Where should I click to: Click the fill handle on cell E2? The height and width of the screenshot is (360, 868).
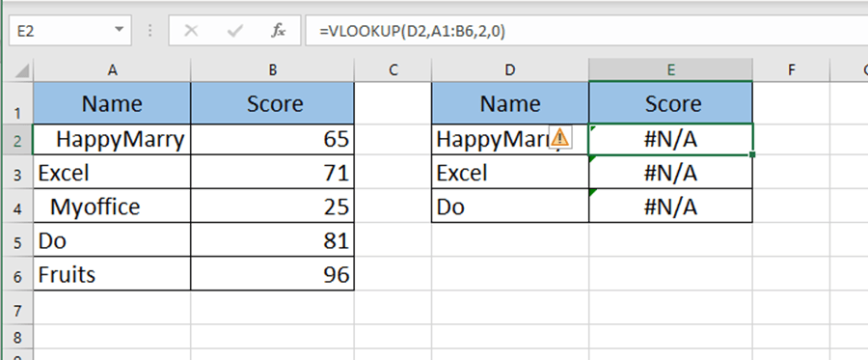tap(752, 154)
